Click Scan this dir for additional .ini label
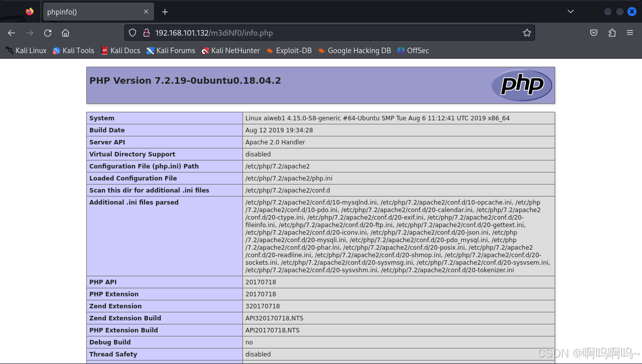642x364 pixels. [149, 191]
